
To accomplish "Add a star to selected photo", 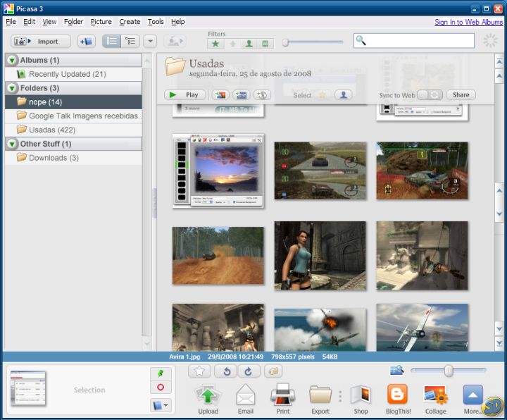I will click(199, 371).
